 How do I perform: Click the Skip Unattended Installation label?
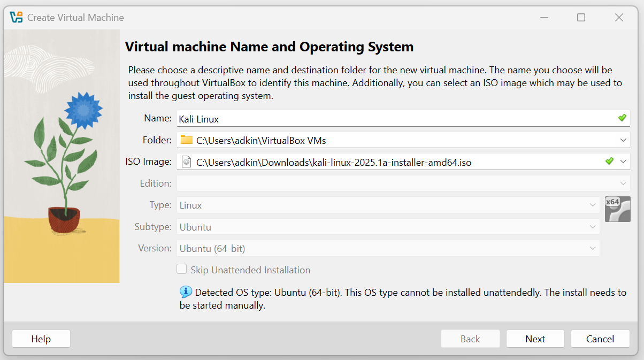(250, 270)
